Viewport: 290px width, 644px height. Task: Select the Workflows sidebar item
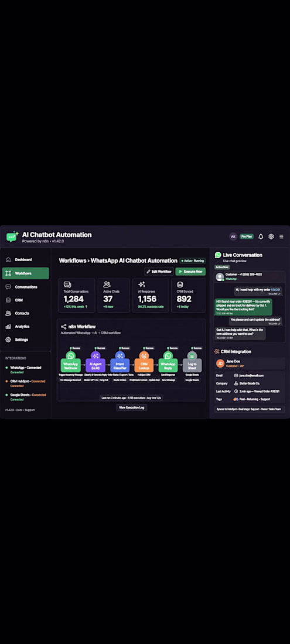[25, 273]
